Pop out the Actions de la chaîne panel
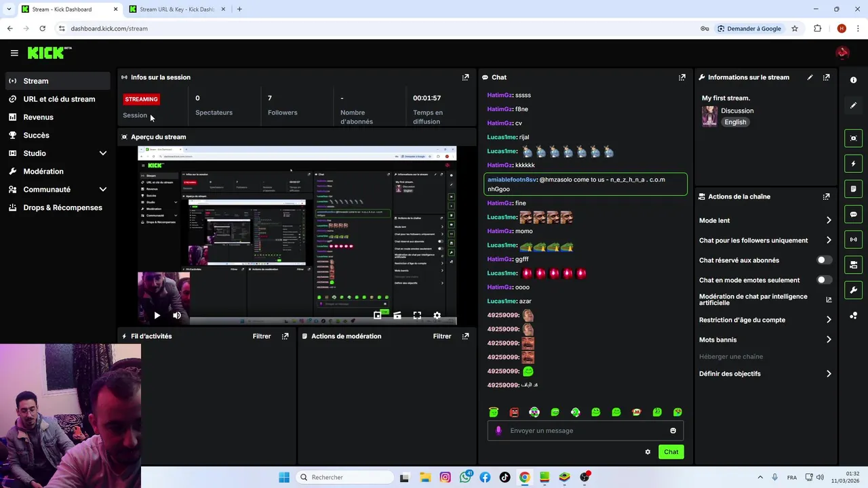Viewport: 868px width, 488px height. [826, 197]
